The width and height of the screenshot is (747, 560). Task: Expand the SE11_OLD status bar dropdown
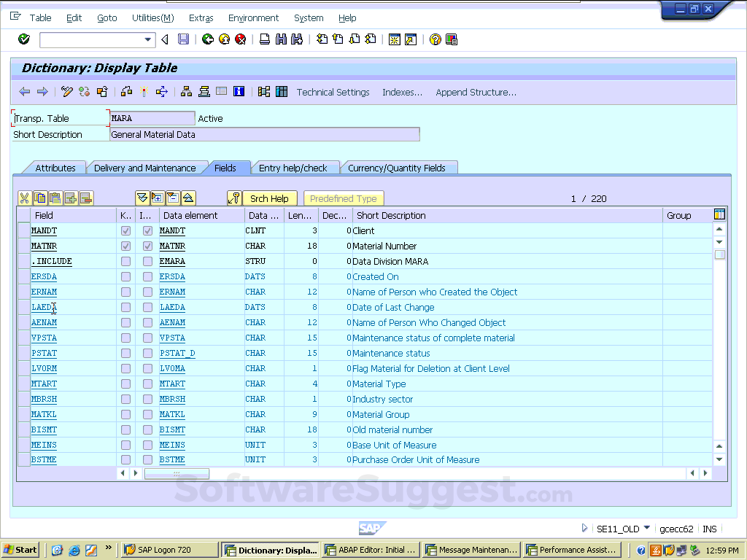click(646, 528)
